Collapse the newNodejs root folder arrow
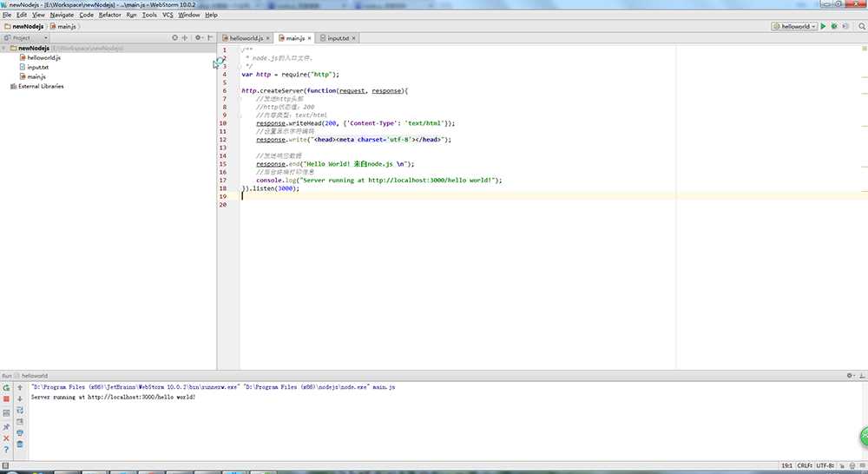 (4, 48)
